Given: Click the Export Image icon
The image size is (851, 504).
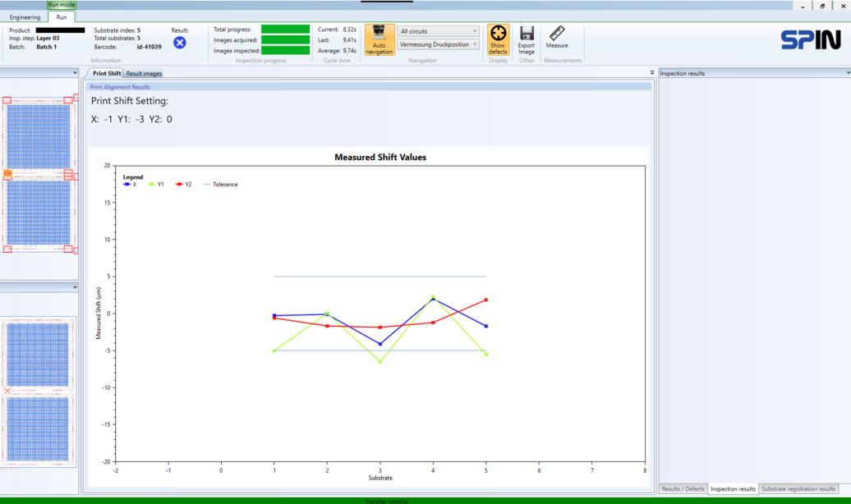Looking at the screenshot, I should 526,37.
